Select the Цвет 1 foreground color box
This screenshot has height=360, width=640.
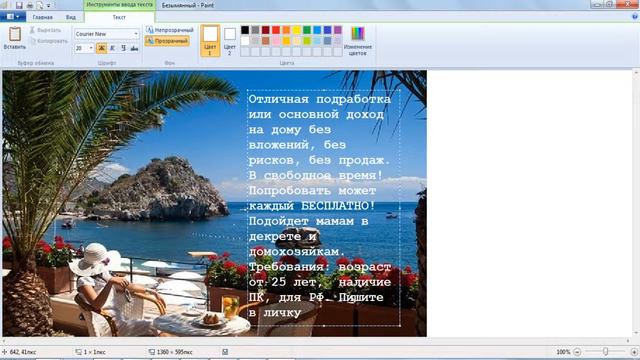(210, 40)
